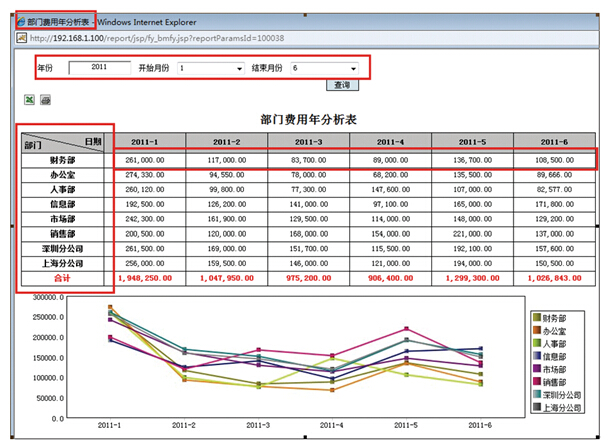
Task: Click the Excel export icon
Action: (x=28, y=100)
